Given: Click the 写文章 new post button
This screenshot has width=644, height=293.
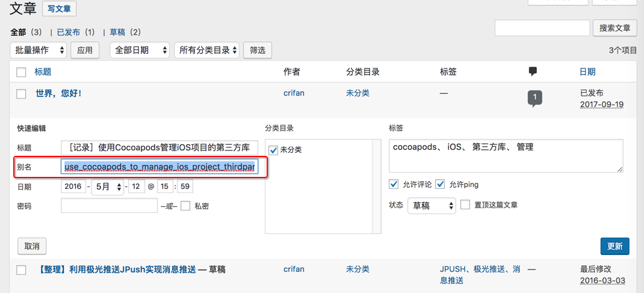Looking at the screenshot, I should click(59, 9).
